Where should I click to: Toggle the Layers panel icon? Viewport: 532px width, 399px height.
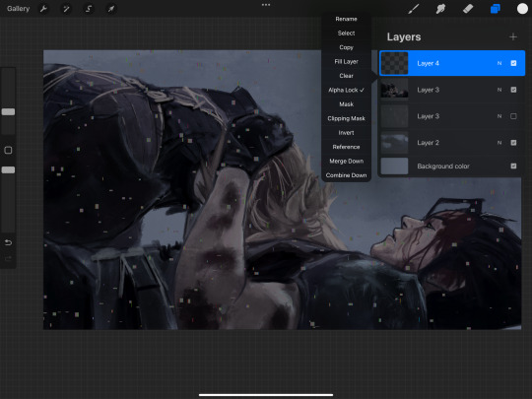[x=495, y=9]
